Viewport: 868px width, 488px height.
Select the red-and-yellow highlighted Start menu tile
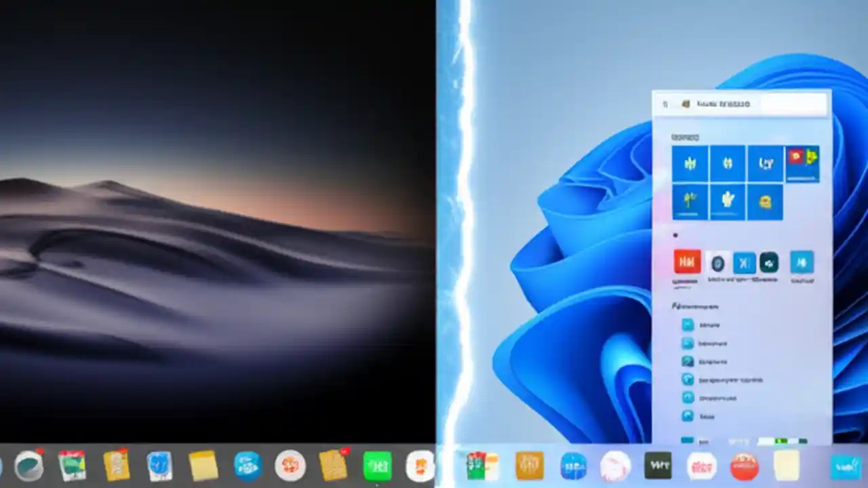(x=802, y=163)
